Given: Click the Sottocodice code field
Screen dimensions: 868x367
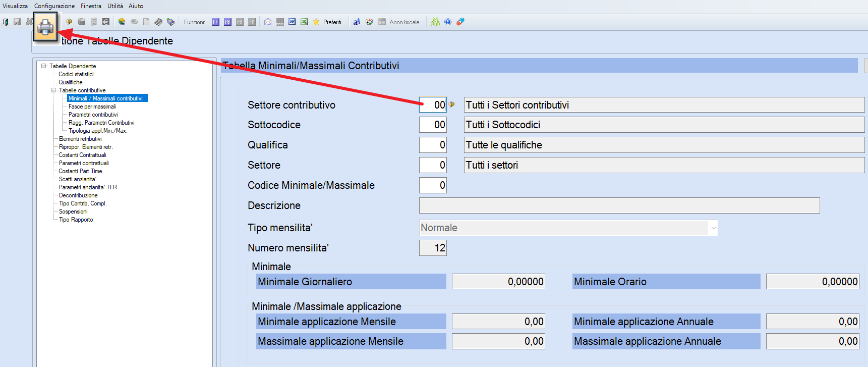Looking at the screenshot, I should coord(433,125).
